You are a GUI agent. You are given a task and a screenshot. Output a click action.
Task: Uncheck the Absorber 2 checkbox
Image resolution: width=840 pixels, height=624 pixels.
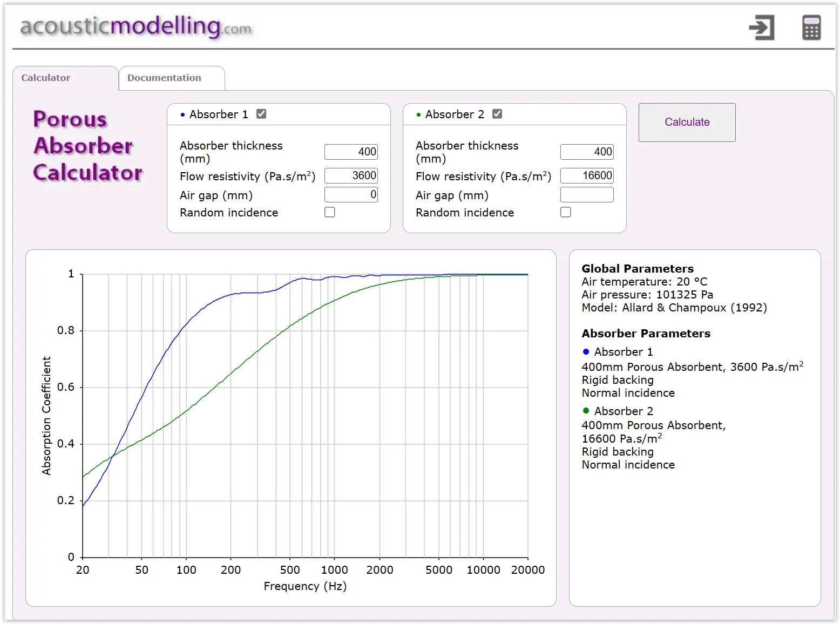(x=497, y=114)
